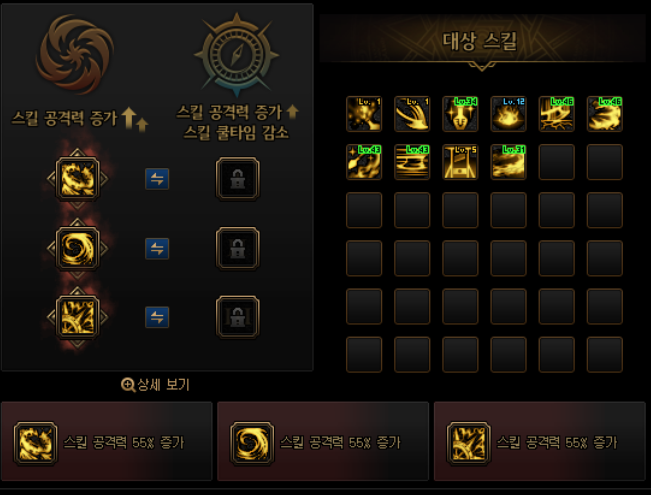The image size is (651, 495).
Task: Click the wheel skill 공격력 55% 증가 card
Action: pyautogui.click(x=540, y=441)
